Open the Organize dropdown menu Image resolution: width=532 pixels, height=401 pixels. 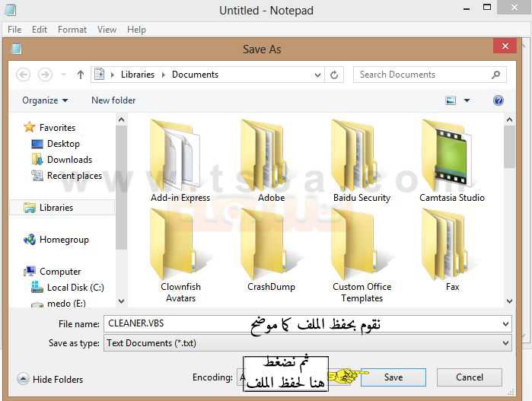click(x=45, y=100)
